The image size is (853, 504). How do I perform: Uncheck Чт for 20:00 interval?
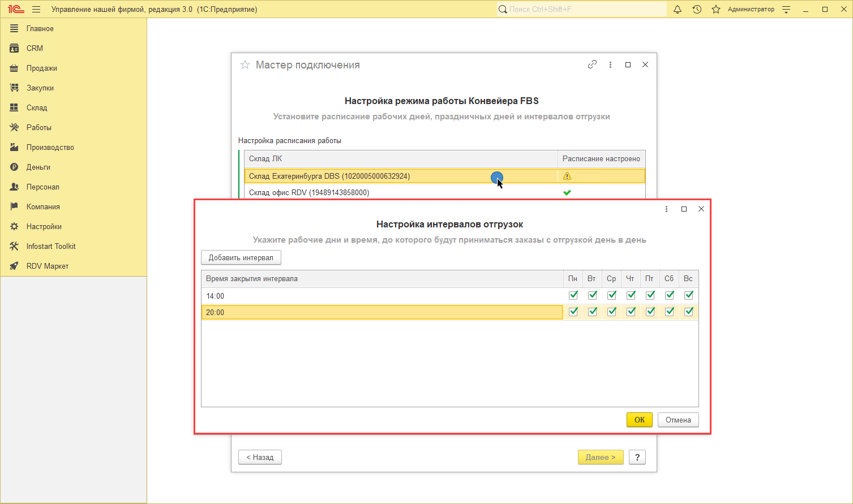click(631, 312)
